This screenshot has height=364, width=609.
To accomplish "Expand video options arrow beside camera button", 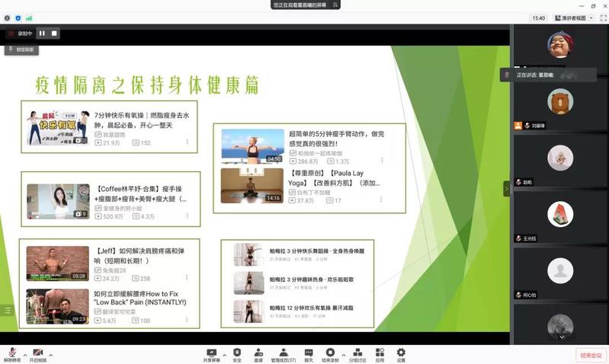I will pyautogui.click(x=50, y=355).
